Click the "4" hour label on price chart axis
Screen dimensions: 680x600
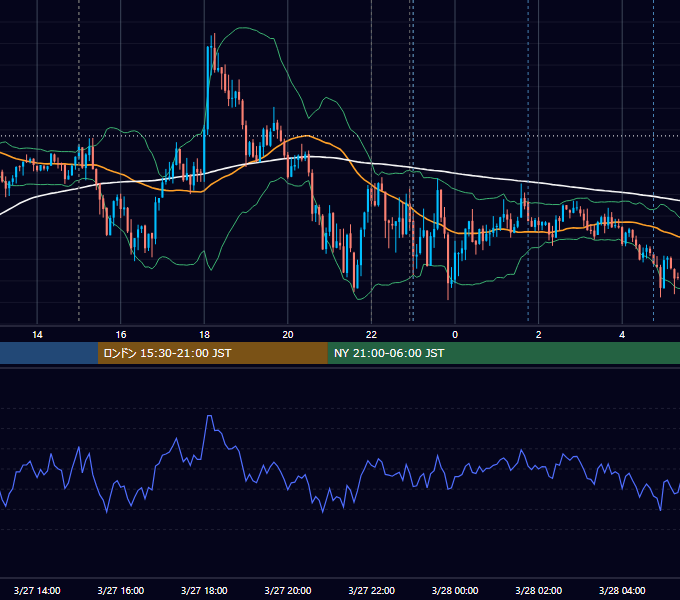tap(622, 335)
